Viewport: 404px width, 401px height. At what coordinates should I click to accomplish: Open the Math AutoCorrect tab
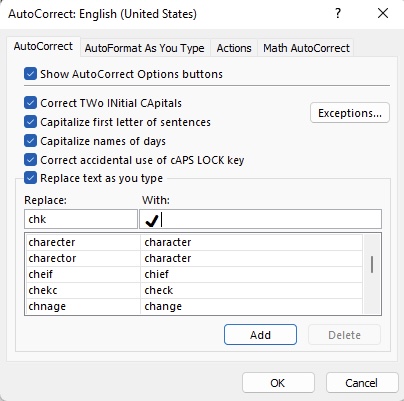(x=306, y=48)
